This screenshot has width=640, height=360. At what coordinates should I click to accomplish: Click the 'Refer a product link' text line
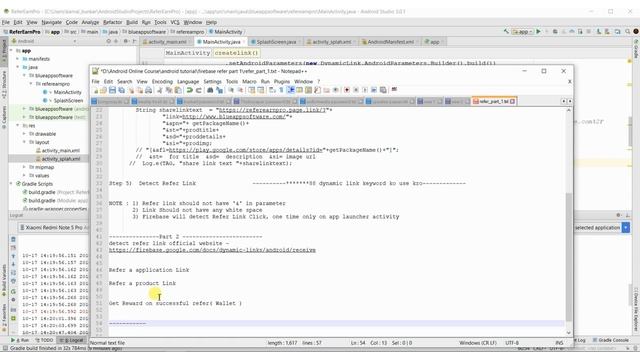point(142,283)
